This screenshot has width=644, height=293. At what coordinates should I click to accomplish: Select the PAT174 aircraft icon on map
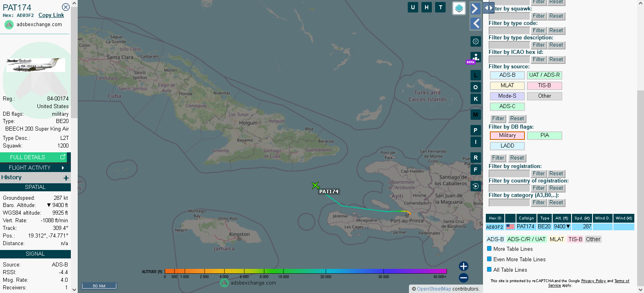316,185
